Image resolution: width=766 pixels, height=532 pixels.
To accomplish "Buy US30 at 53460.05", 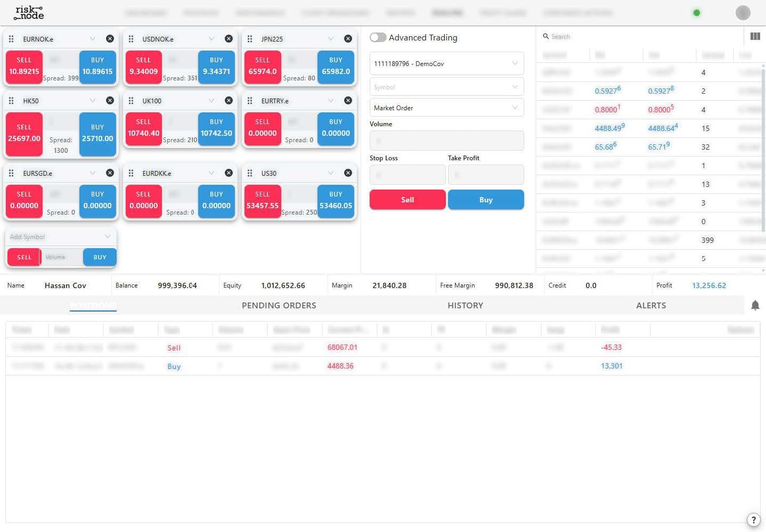I will pyautogui.click(x=336, y=201).
